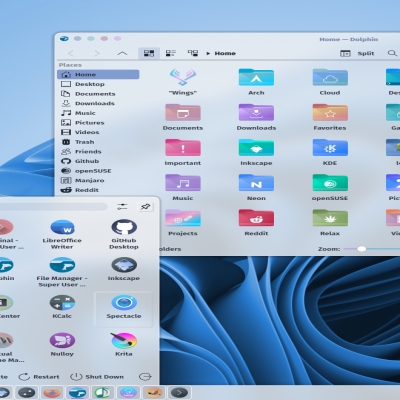This screenshot has height=400, width=400.
Task: Click the arrow icon in the taskbar
Action: (x=179, y=392)
